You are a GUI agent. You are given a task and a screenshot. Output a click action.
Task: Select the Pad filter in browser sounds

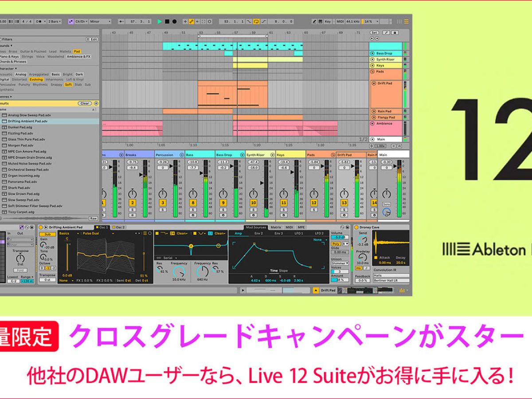coord(77,51)
